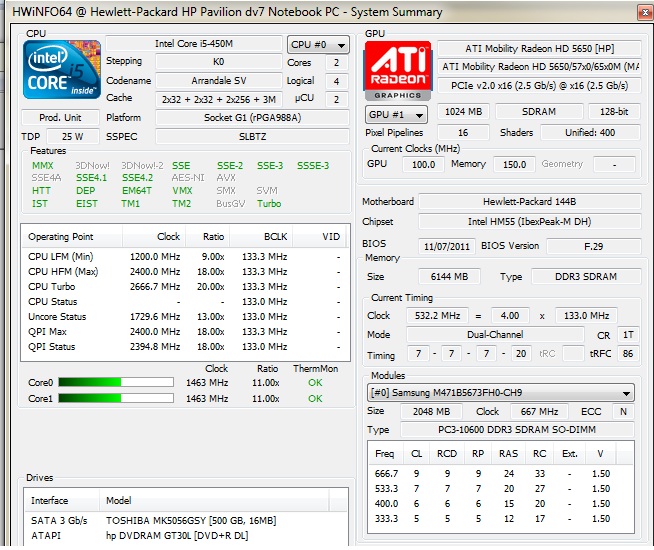Click the Cores count field
This screenshot has width=654, height=550.
click(336, 63)
